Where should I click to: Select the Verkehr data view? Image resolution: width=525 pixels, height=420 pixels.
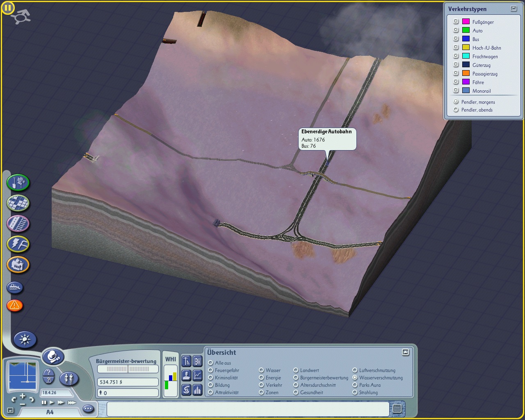tap(261, 385)
